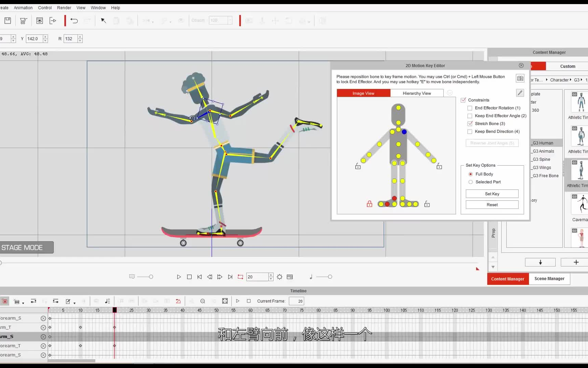
Task: Click the Undo icon in the toolbar
Action: [74, 21]
